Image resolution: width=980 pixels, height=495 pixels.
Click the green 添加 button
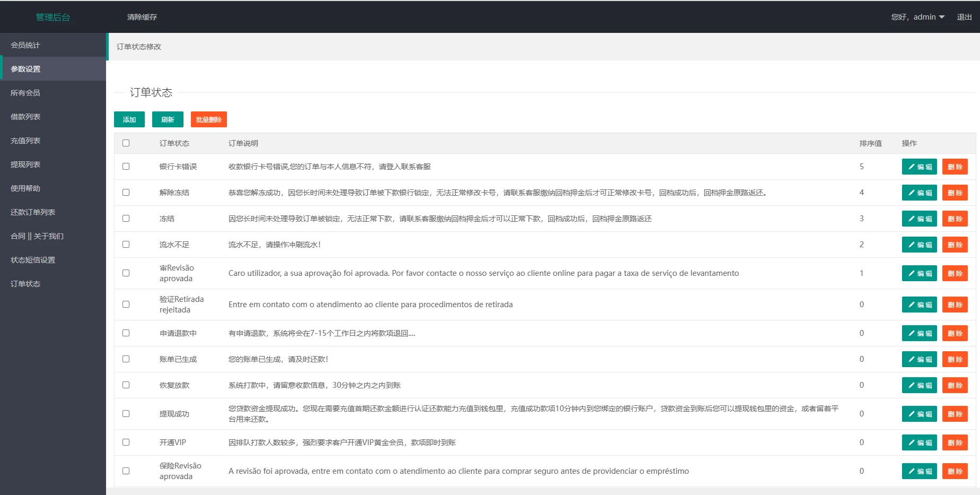[x=129, y=119]
